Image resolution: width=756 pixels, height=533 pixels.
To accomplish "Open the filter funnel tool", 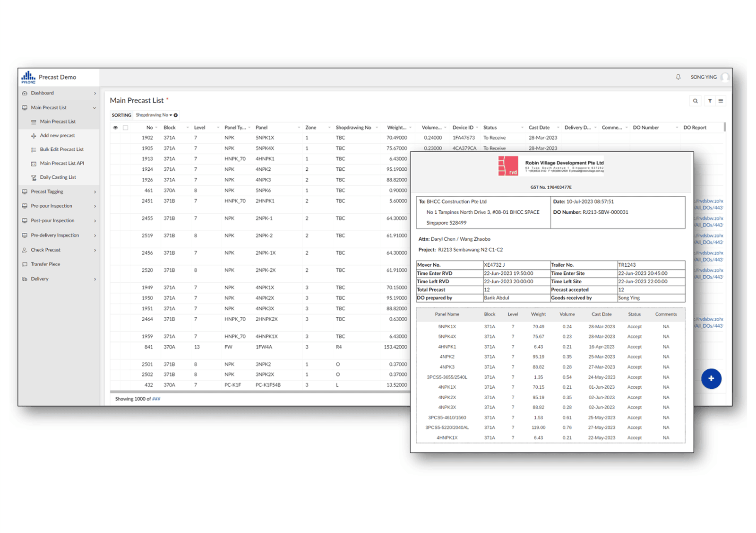I will click(x=710, y=101).
